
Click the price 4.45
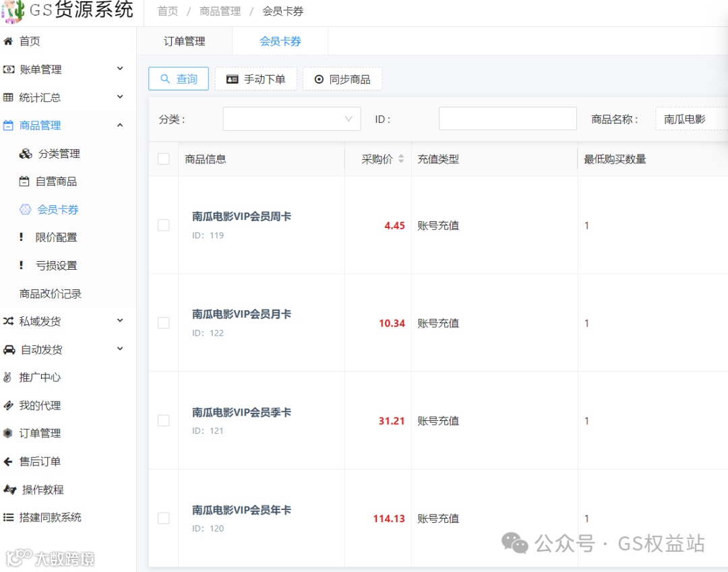click(394, 226)
